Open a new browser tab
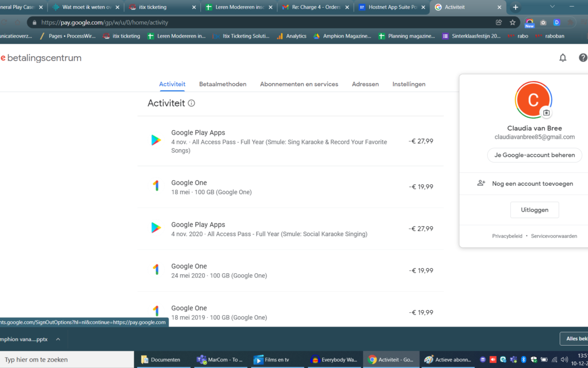 (515, 7)
